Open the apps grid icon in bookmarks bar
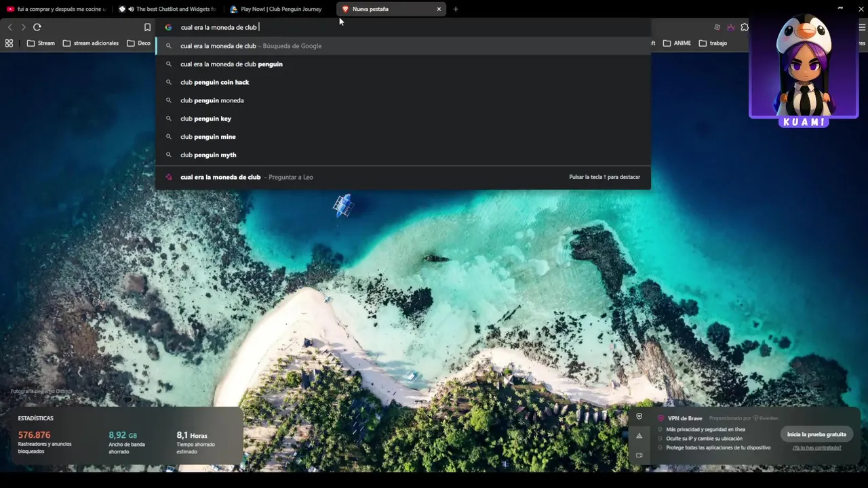The height and width of the screenshot is (488, 868). 9,43
